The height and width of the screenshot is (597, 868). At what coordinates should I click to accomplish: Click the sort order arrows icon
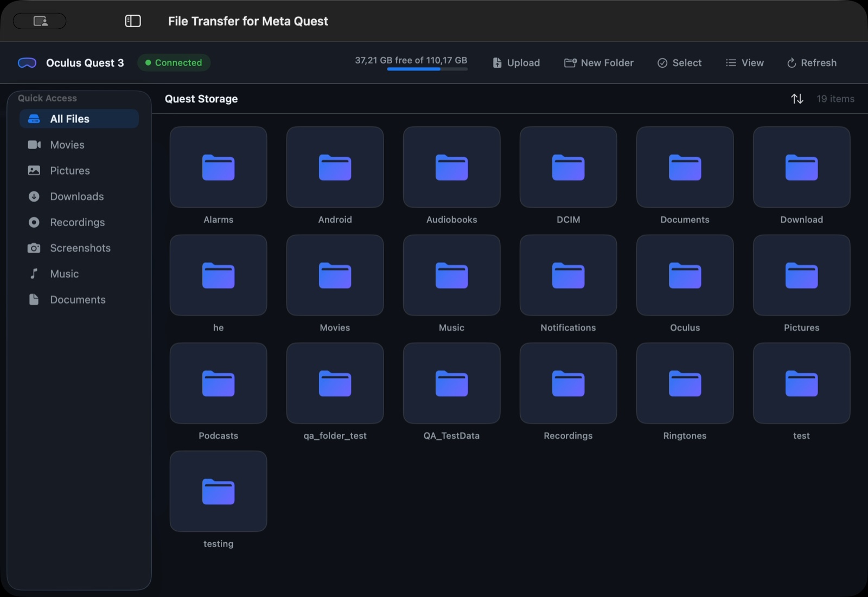(x=797, y=99)
